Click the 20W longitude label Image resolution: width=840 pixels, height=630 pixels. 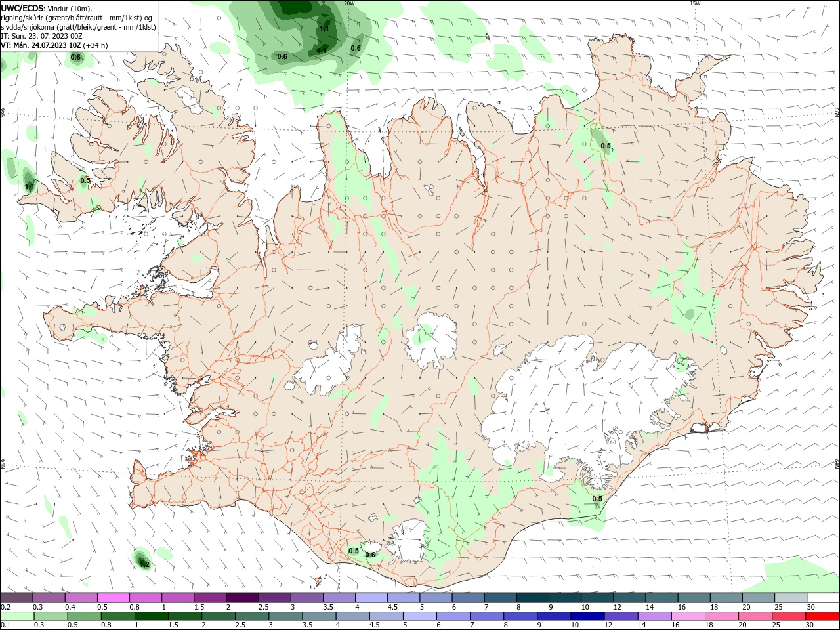[349, 3]
